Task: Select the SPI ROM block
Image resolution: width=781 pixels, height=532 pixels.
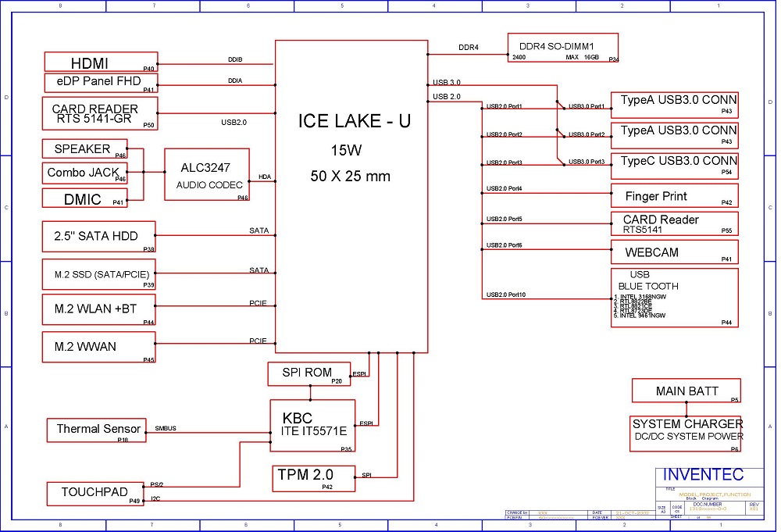Action: pos(307,373)
